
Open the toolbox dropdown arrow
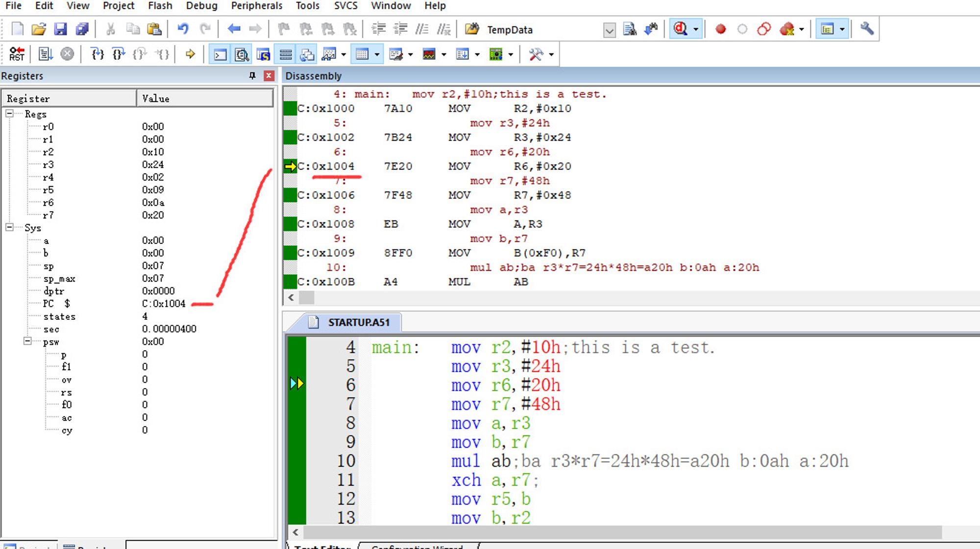coord(551,54)
